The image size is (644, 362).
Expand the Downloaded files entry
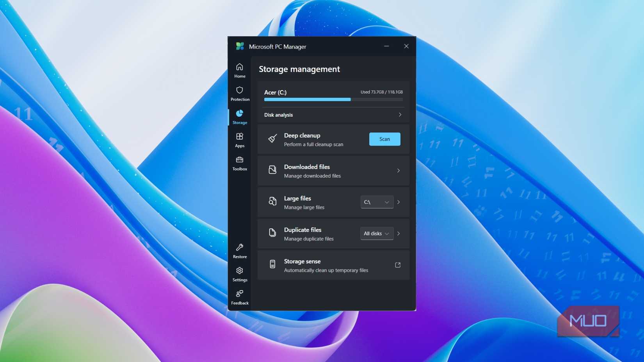(x=398, y=170)
